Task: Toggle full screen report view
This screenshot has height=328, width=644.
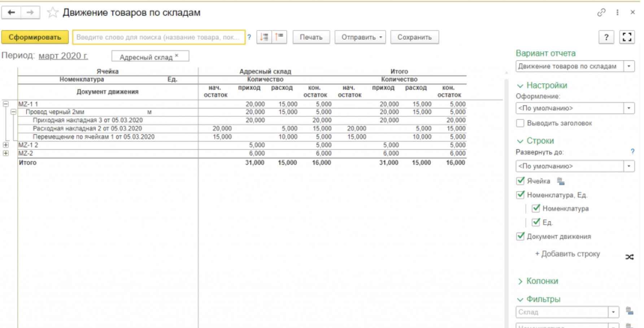Action: pos(627,37)
